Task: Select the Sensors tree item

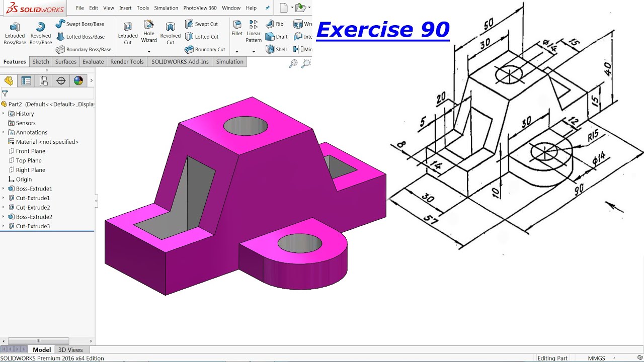Action: pos(22,123)
